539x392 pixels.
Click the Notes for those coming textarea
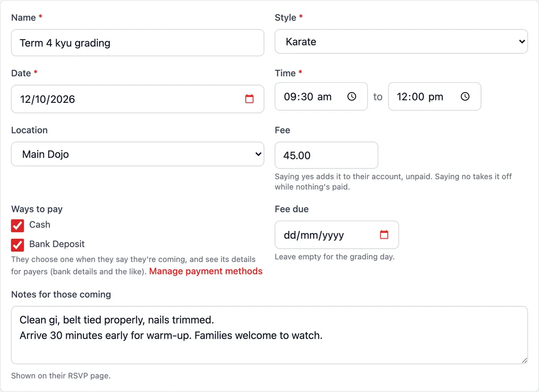pos(269,335)
